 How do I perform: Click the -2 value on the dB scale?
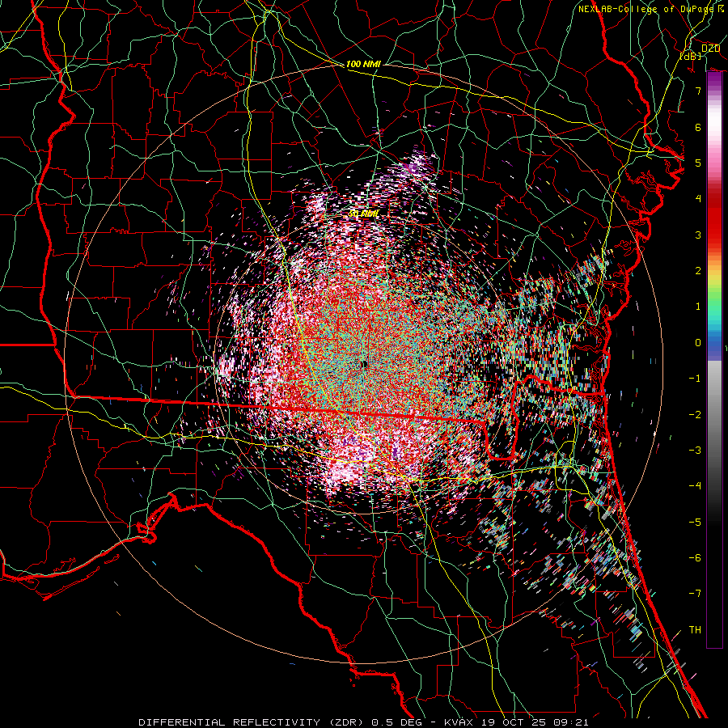coord(695,414)
